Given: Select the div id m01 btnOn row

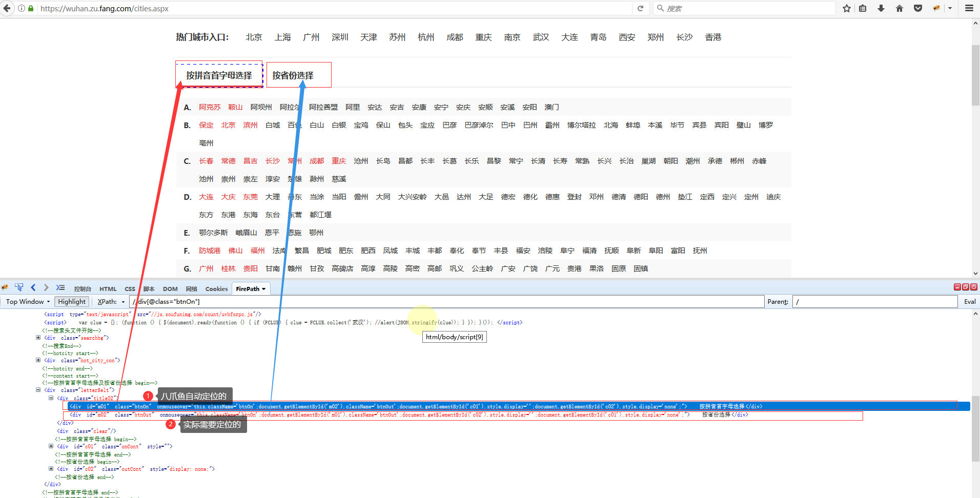Looking at the screenshot, I should click(x=518, y=406).
